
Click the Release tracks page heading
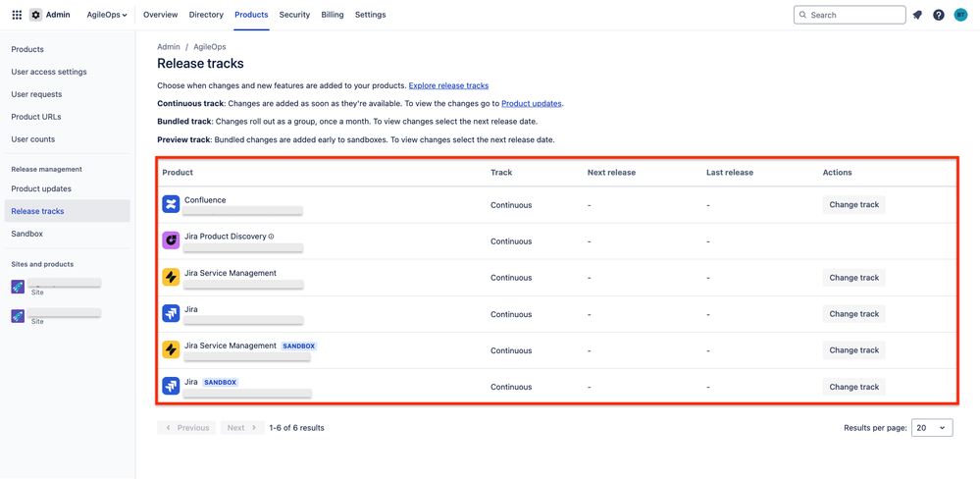point(201,63)
